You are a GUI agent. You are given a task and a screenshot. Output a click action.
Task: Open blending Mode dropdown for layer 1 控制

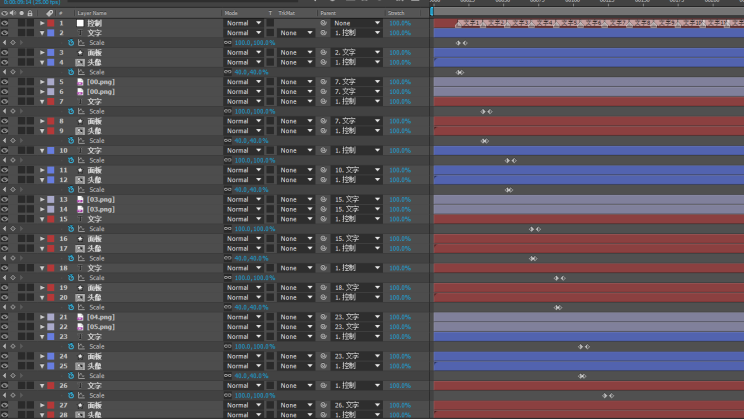(244, 23)
